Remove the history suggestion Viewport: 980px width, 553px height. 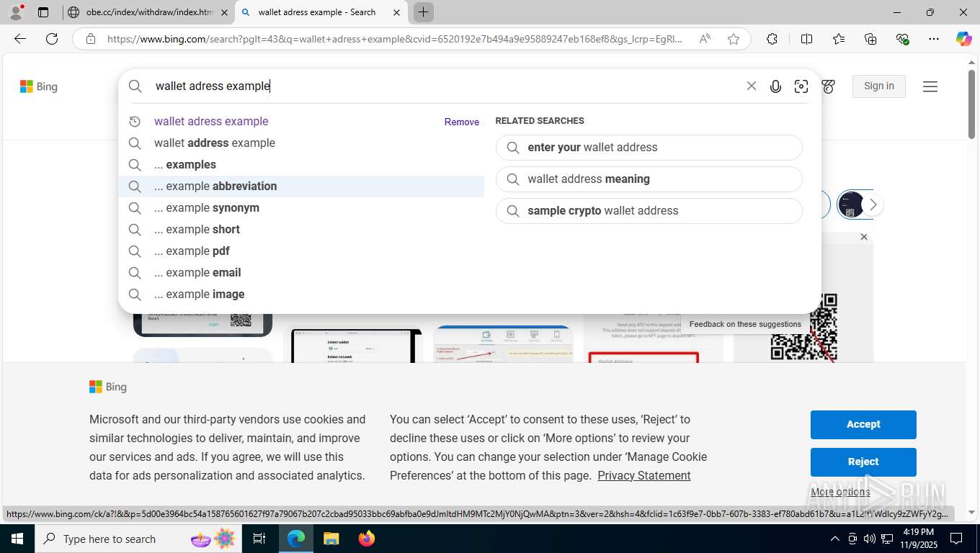[462, 122]
